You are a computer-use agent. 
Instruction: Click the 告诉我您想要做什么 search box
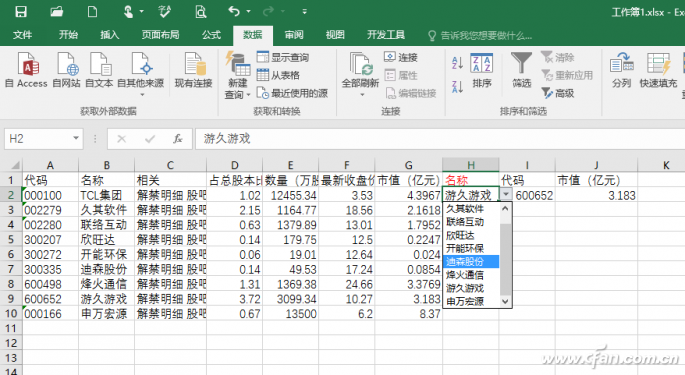point(480,35)
